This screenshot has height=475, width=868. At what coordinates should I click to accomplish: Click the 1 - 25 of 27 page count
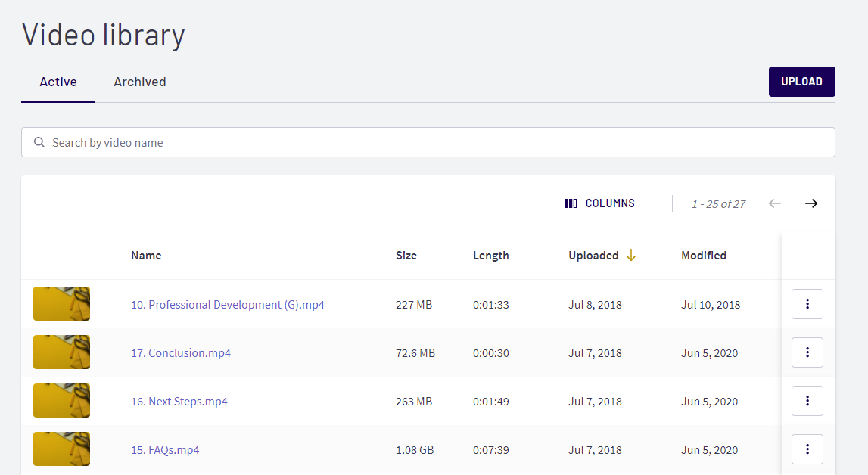pos(718,204)
